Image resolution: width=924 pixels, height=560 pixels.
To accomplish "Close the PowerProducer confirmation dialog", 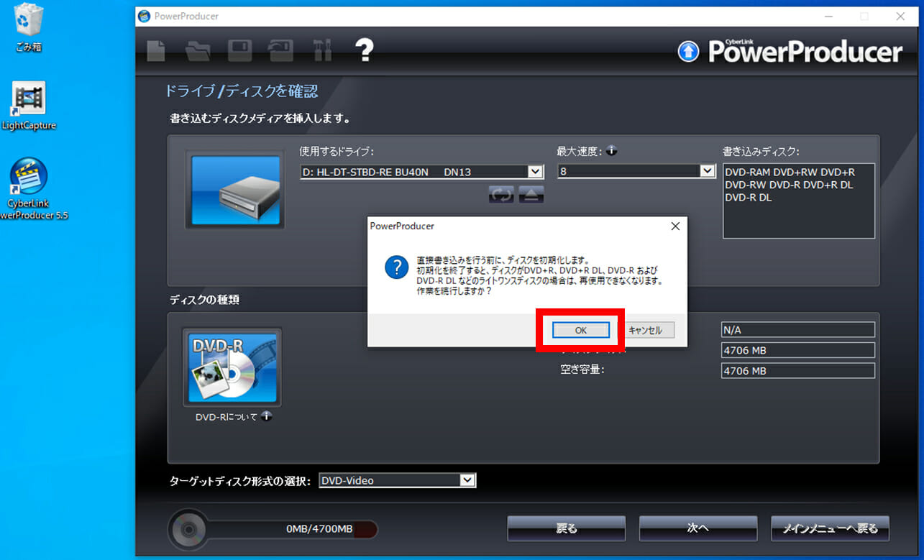I will (x=675, y=226).
